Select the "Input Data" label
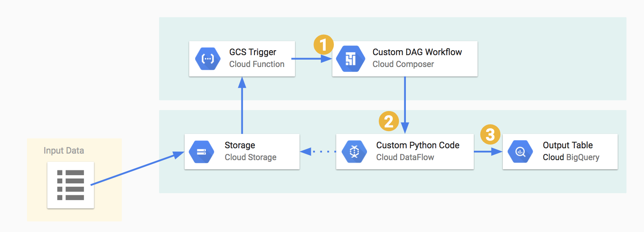The width and height of the screenshot is (644, 232). pyautogui.click(x=64, y=151)
